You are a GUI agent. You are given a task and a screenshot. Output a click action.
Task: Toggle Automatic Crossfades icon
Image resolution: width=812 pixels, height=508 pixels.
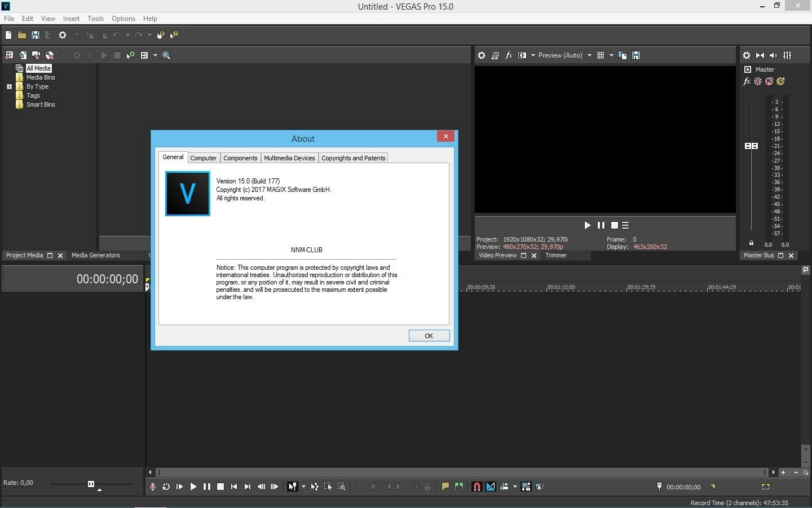click(x=491, y=487)
